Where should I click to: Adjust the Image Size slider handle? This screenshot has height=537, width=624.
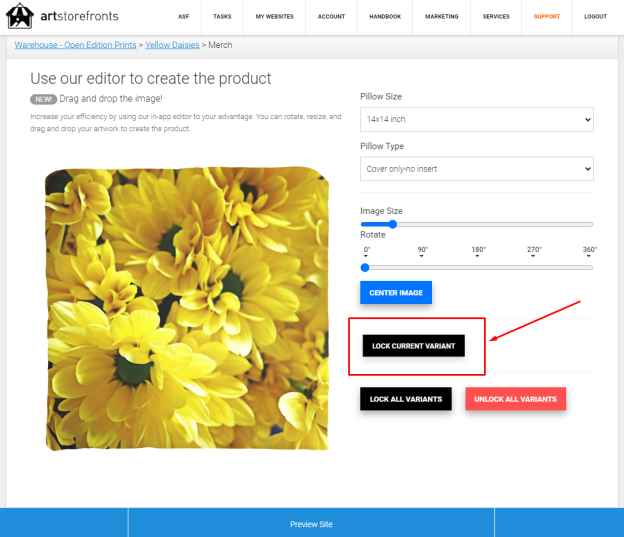(x=393, y=224)
